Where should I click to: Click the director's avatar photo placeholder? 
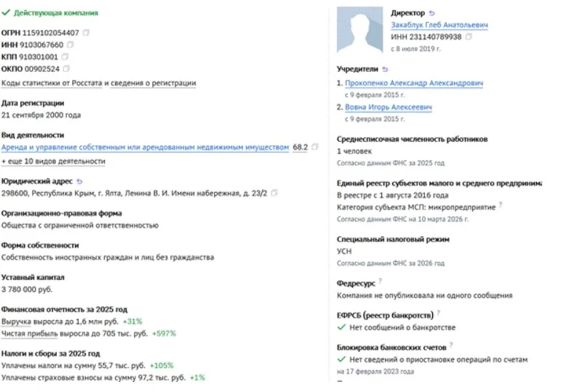[x=361, y=29]
